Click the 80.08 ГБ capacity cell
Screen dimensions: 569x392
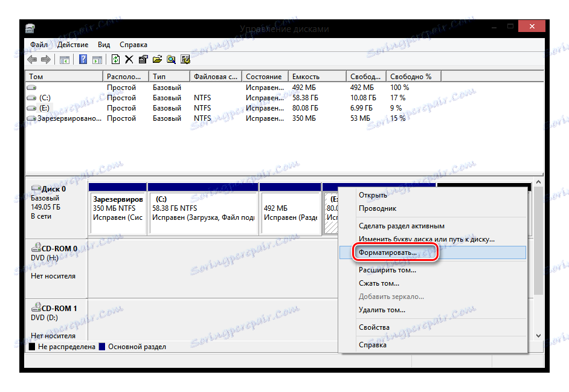(x=305, y=108)
